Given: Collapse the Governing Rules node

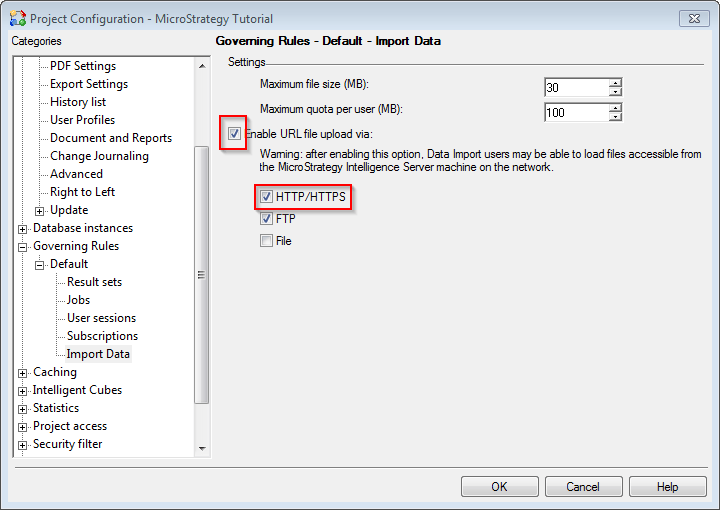Looking at the screenshot, I should 23,246.
